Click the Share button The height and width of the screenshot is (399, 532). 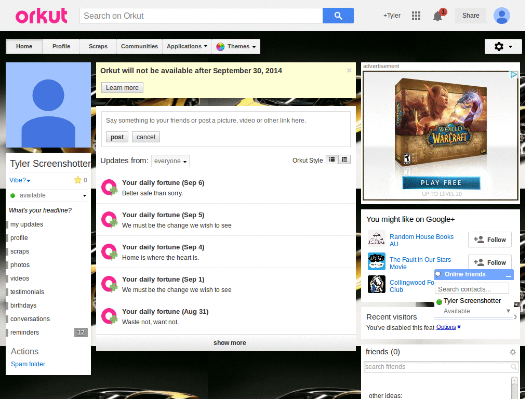(x=471, y=16)
